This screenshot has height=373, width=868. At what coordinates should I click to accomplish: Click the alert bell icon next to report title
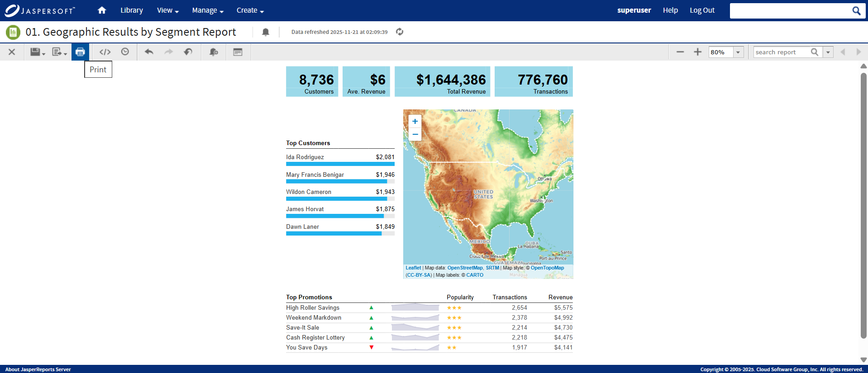click(266, 32)
